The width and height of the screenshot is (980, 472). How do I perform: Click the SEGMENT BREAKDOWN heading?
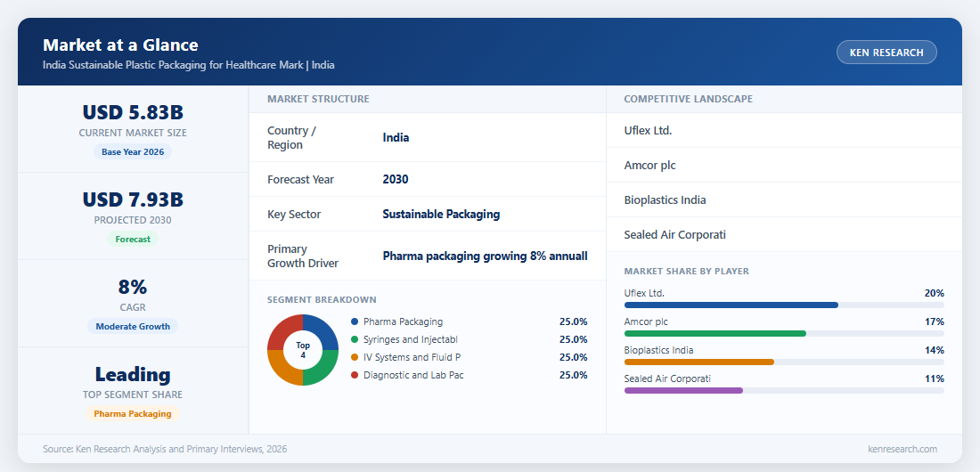coord(322,300)
